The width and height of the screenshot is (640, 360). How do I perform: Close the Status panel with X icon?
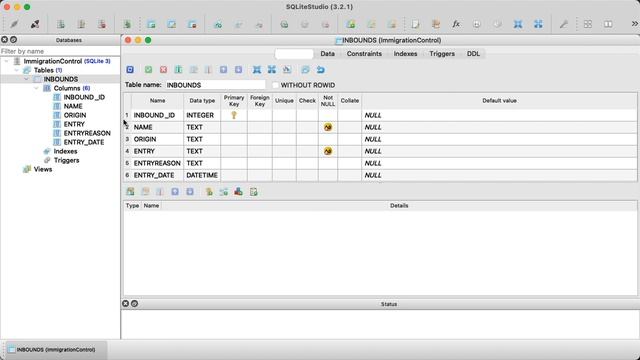coord(125,303)
